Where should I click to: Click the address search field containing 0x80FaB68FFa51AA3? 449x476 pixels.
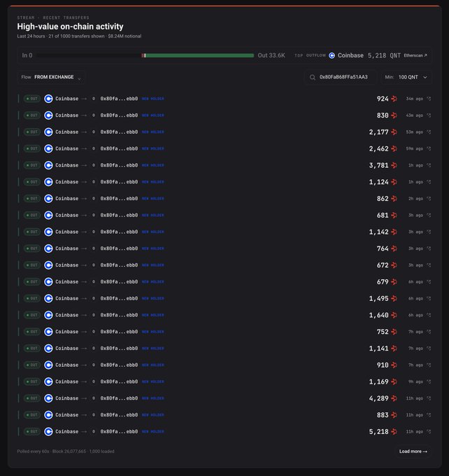tap(341, 77)
